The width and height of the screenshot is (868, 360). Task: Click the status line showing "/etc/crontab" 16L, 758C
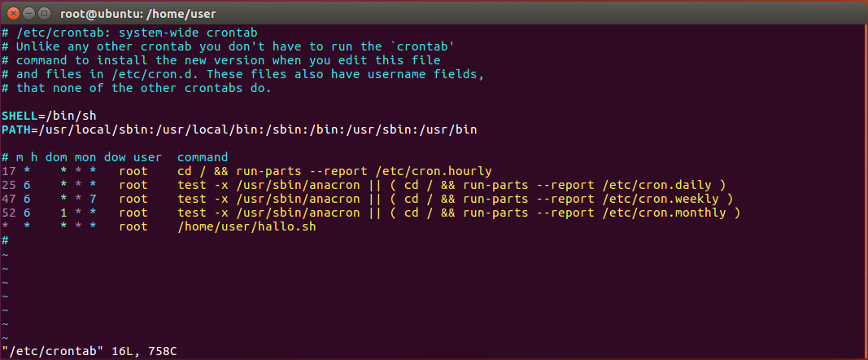[89, 351]
